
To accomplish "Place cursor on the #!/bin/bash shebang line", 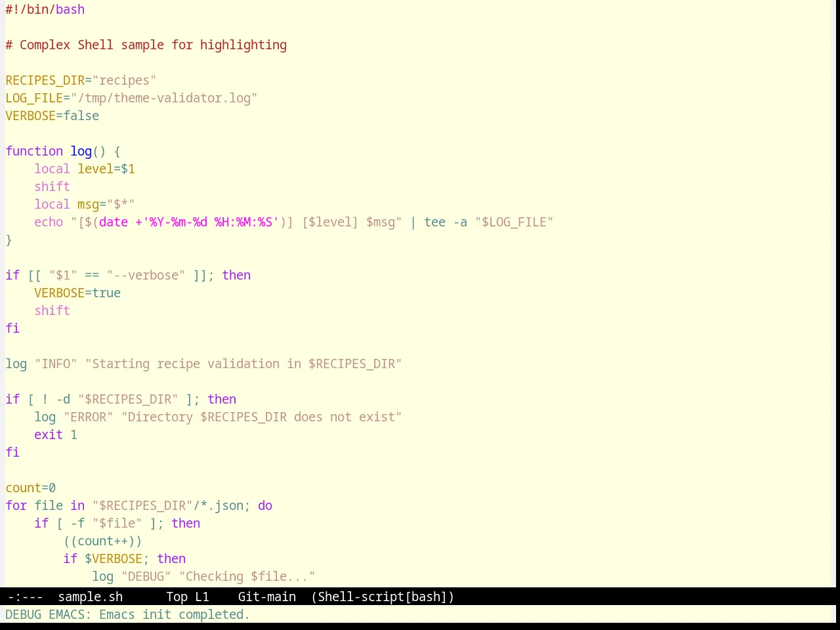I will coord(45,9).
